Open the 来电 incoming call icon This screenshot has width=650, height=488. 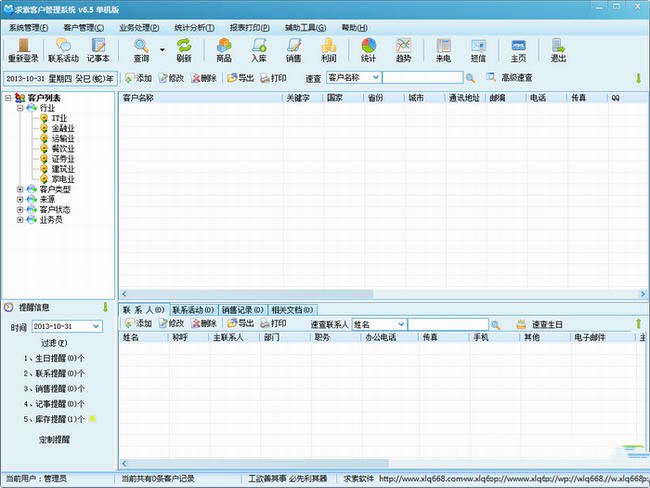pos(443,50)
